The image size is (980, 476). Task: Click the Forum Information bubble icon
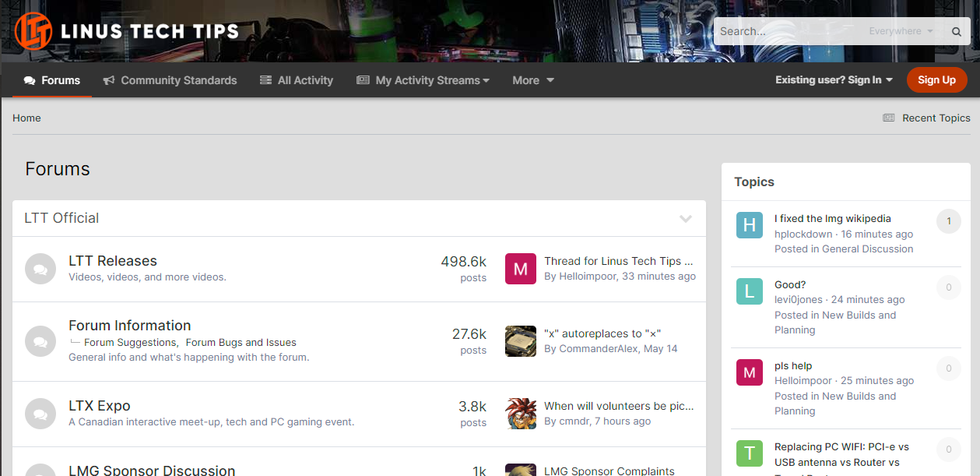point(40,341)
